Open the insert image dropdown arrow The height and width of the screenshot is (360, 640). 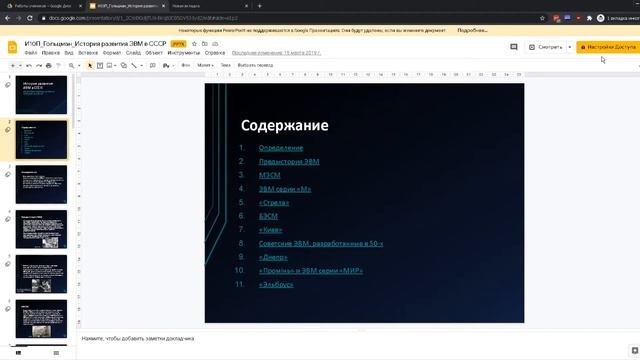115,65
